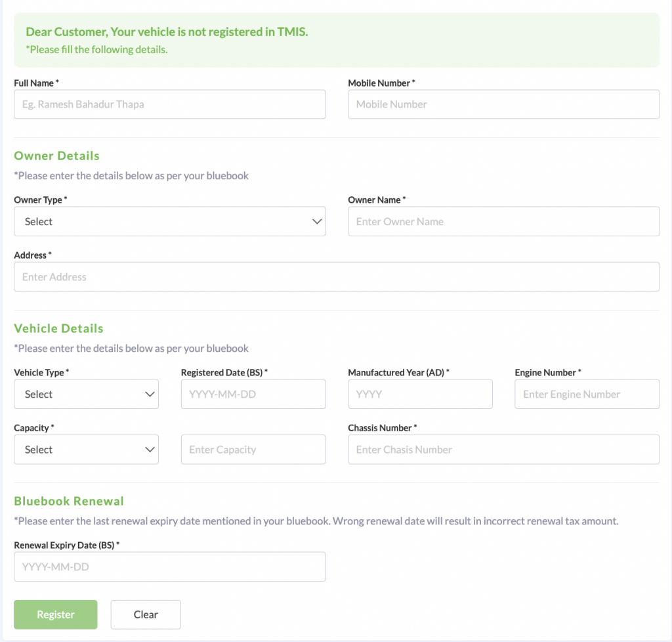This screenshot has height=642, width=672.
Task: Open the Owner Type select box
Action: coord(157,222)
